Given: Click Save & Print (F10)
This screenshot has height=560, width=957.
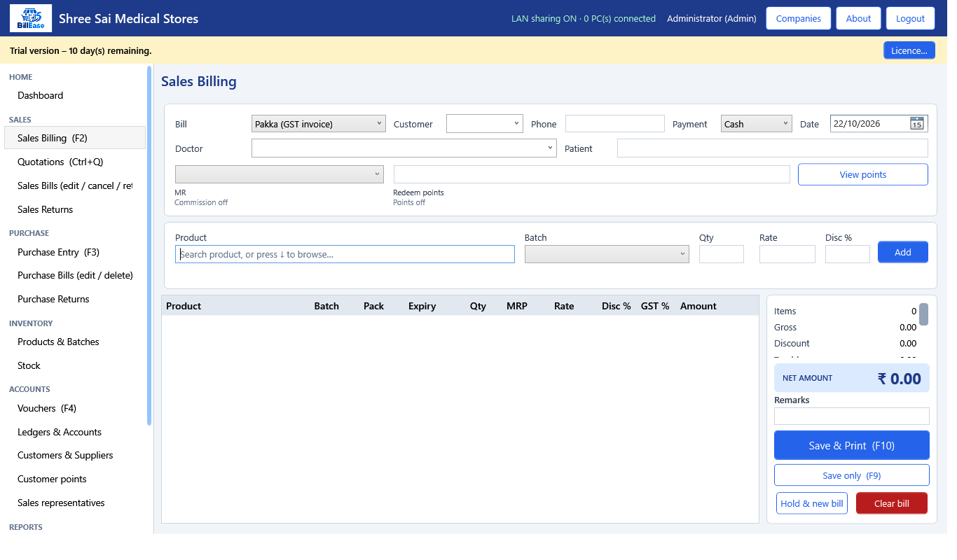Looking at the screenshot, I should (852, 445).
